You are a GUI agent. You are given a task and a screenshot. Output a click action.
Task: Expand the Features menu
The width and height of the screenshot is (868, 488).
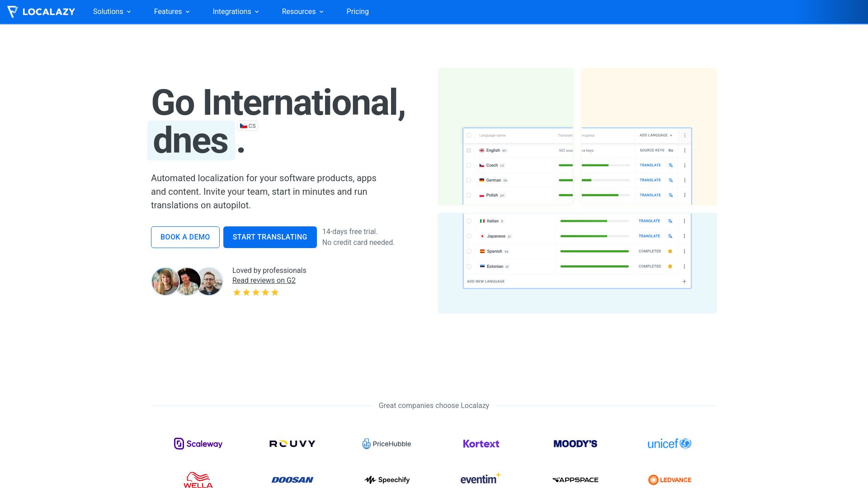pyautogui.click(x=172, y=12)
